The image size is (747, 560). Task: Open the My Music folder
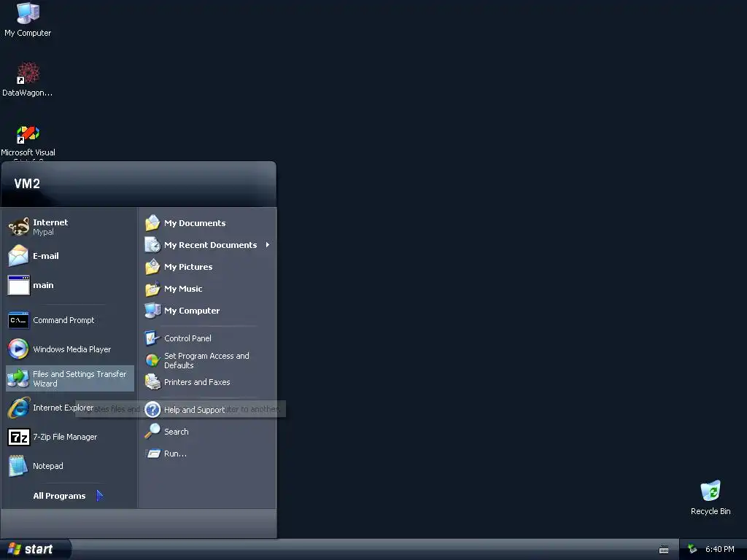pyautogui.click(x=208, y=289)
